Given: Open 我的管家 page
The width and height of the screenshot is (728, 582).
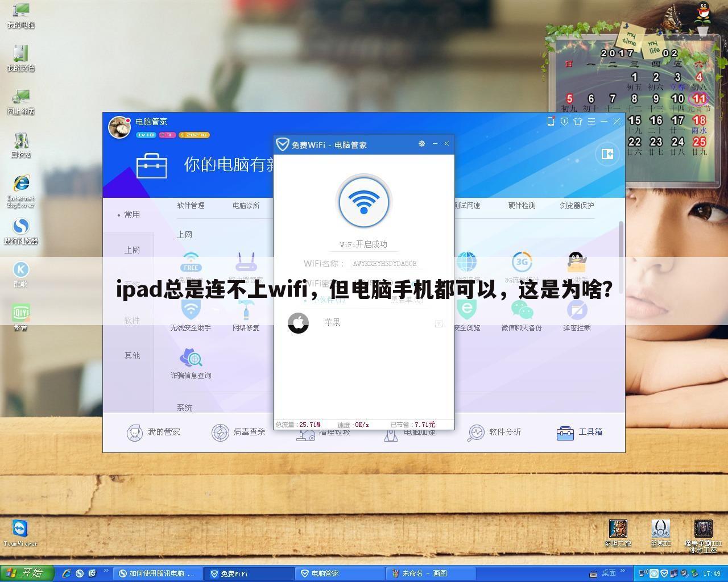Looking at the screenshot, I should [153, 433].
